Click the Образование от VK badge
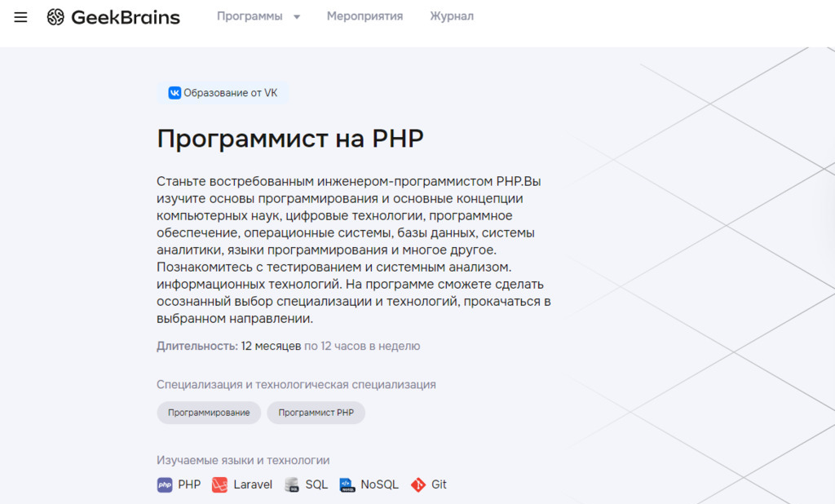The height and width of the screenshot is (504, 835). tap(223, 93)
